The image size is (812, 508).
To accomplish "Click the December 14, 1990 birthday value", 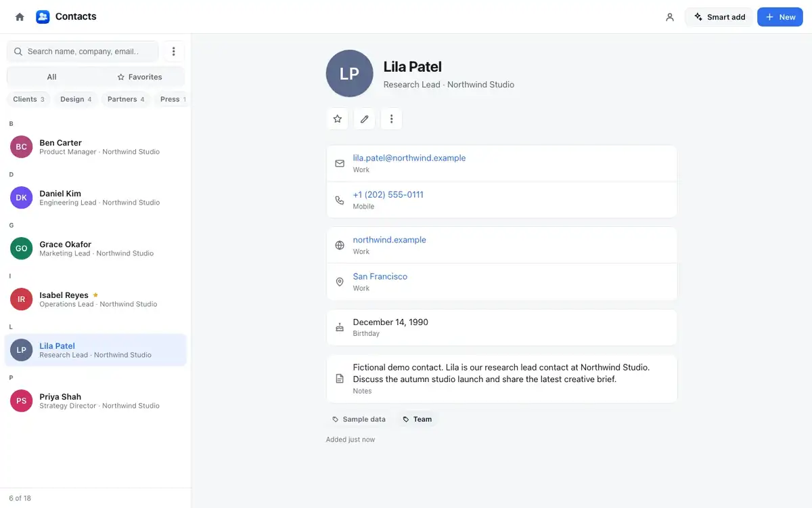I will click(390, 322).
